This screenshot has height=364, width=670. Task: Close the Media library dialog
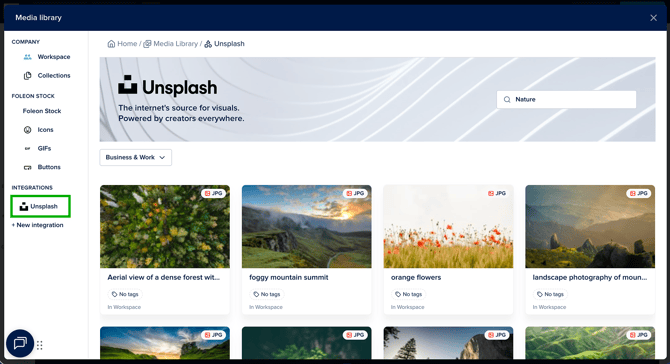(653, 18)
